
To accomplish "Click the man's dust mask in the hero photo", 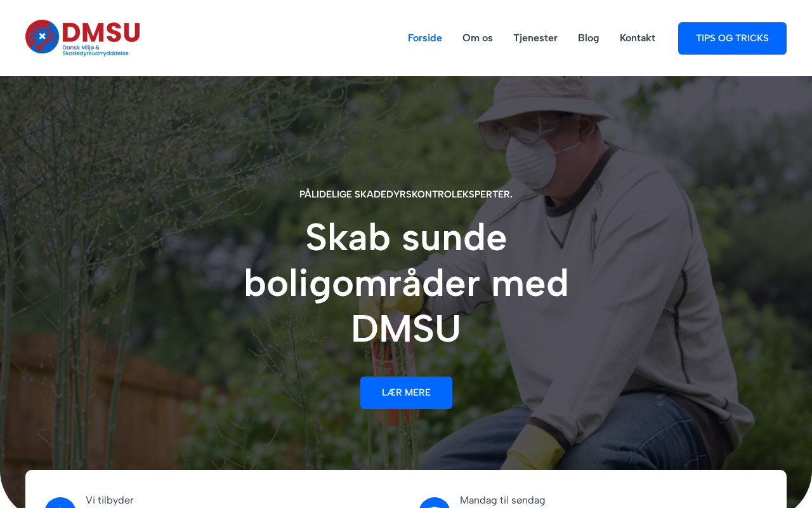I will click(x=530, y=161).
